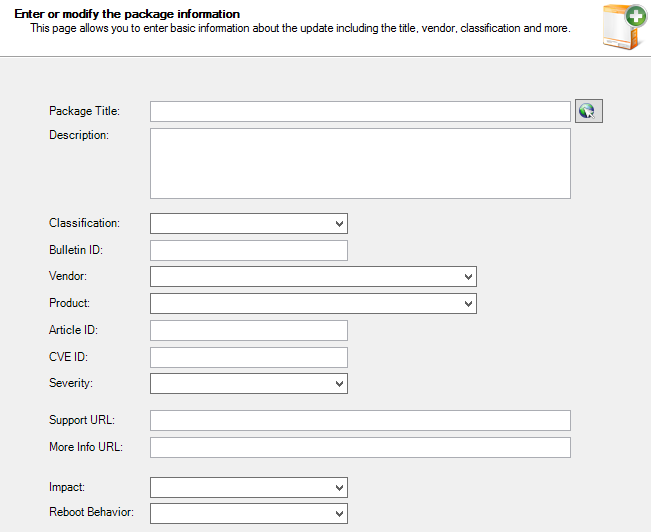Image resolution: width=651 pixels, height=532 pixels.
Task: Click the 'Description:' label text
Action: 78,135
